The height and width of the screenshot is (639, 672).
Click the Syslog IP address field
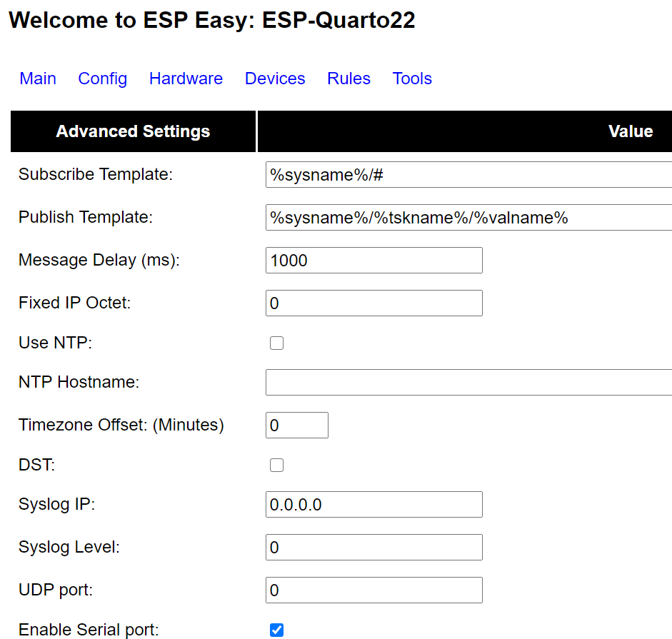click(x=373, y=504)
